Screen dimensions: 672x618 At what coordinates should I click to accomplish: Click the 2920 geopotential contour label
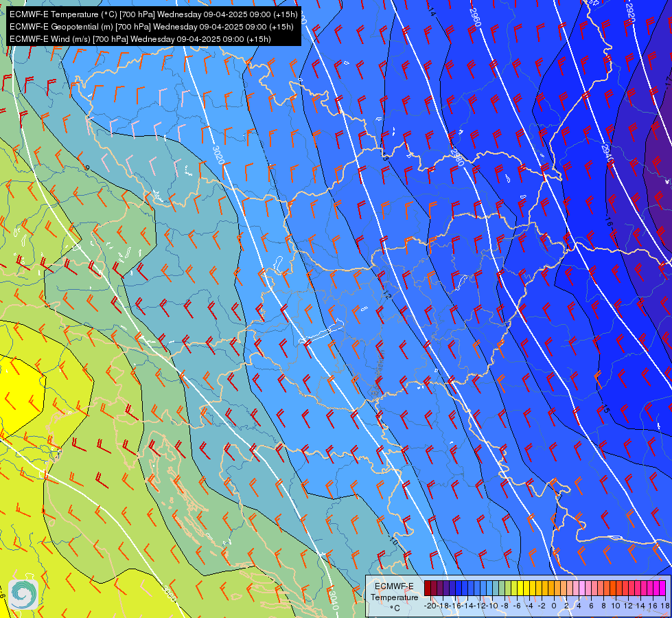click(629, 12)
